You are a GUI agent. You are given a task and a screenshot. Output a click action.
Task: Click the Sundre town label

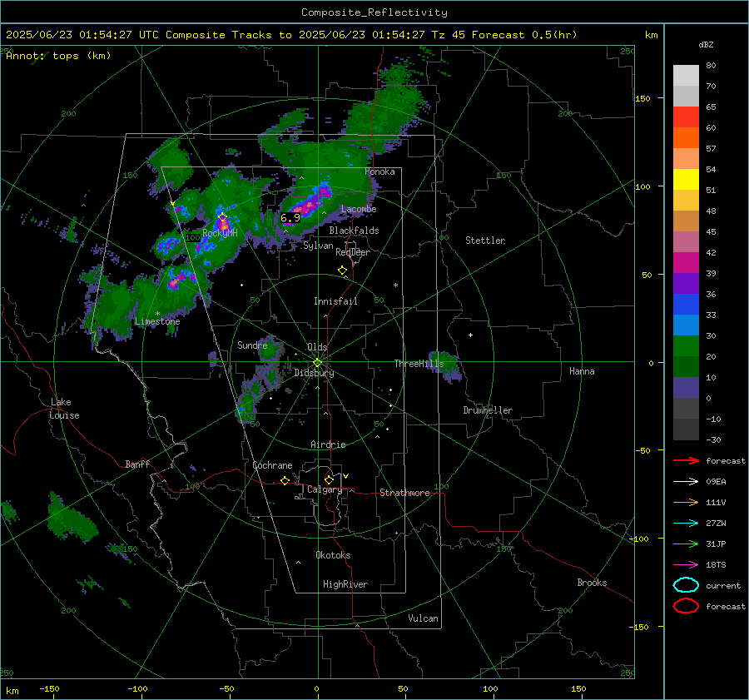[x=252, y=345]
